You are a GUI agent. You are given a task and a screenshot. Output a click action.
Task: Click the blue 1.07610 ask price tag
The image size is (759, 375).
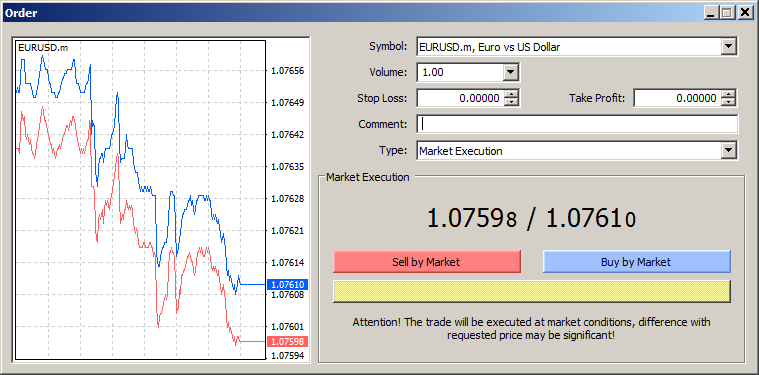pyautogui.click(x=288, y=285)
